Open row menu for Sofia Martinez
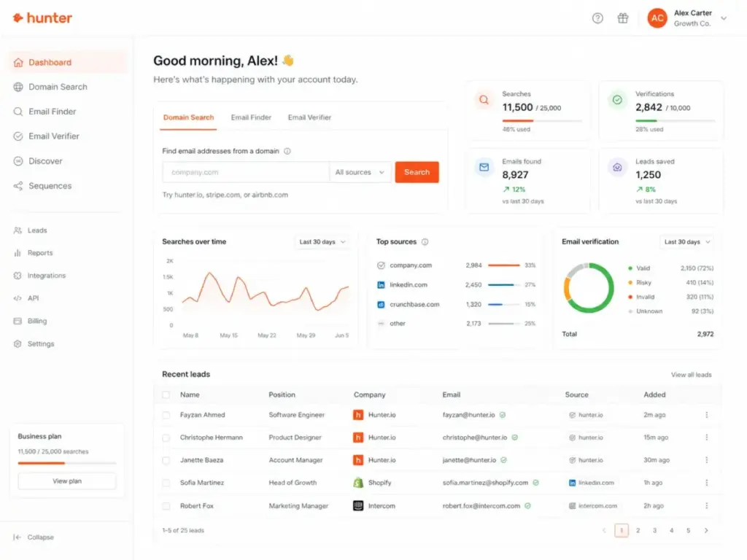 706,483
